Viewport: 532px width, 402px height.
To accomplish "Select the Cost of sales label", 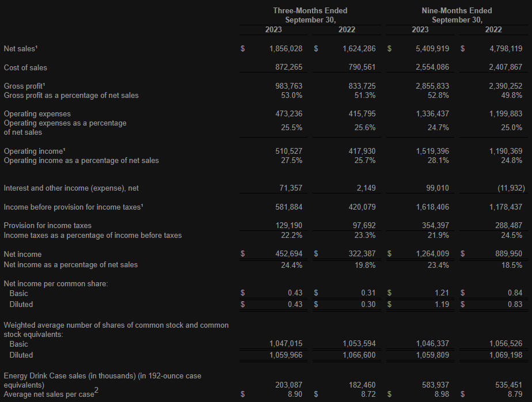I will (25, 67).
